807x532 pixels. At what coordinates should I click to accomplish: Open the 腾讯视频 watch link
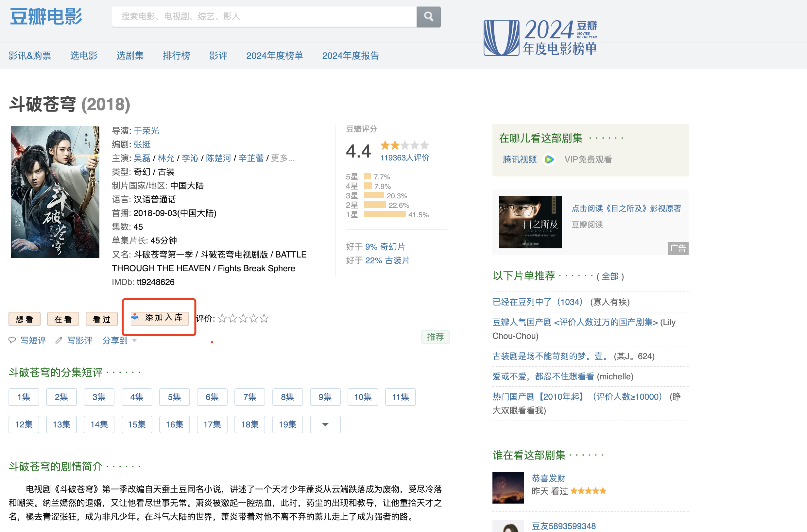pyautogui.click(x=520, y=159)
